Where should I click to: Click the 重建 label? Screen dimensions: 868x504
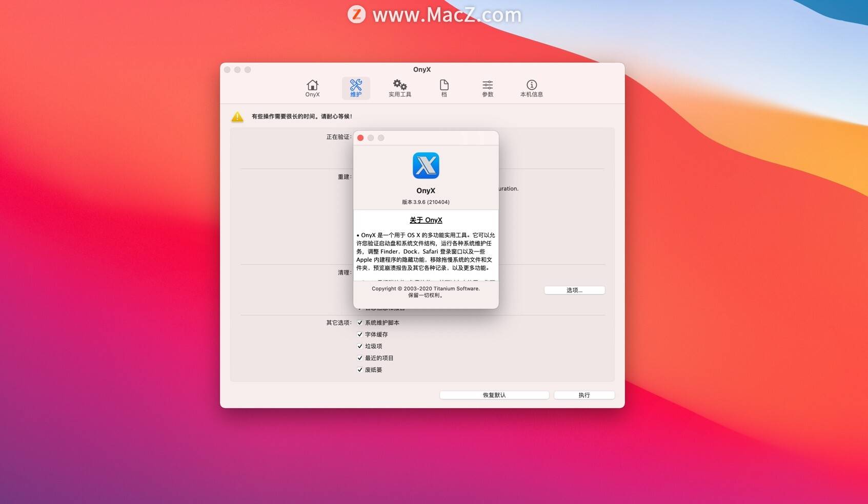(x=345, y=177)
